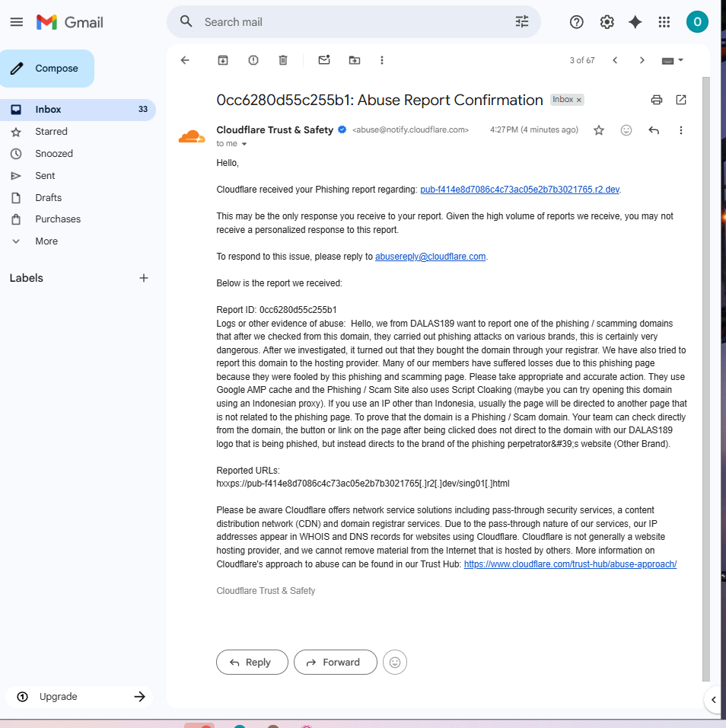Screen dimensions: 726x728
Task: Open Cloudflare trust-hub abuse-approach link
Action: click(570, 564)
